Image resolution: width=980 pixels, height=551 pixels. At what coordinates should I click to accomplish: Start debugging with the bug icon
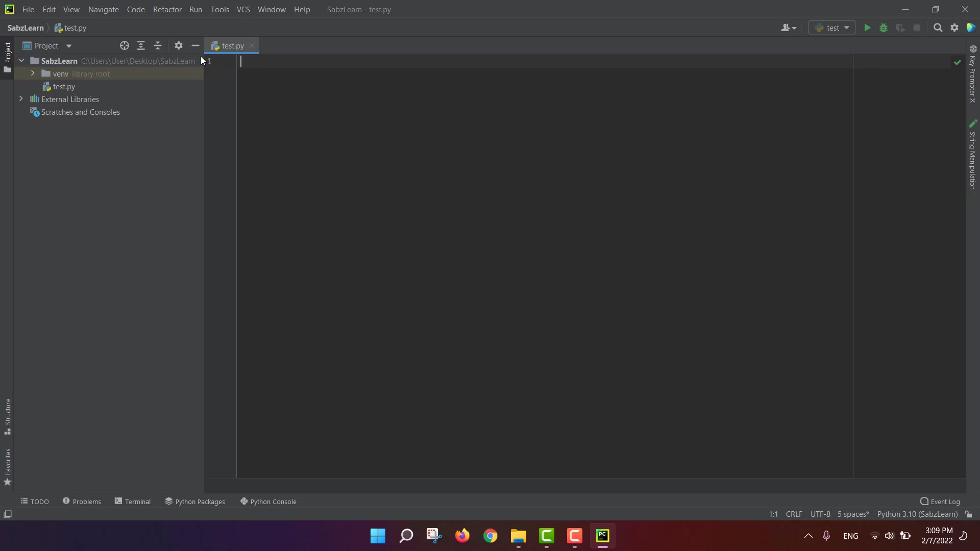click(884, 28)
